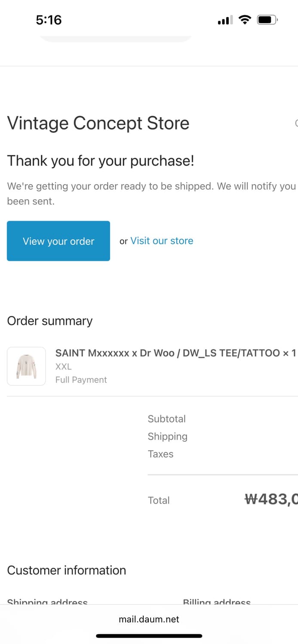Tap the Order summary heading

click(50, 321)
